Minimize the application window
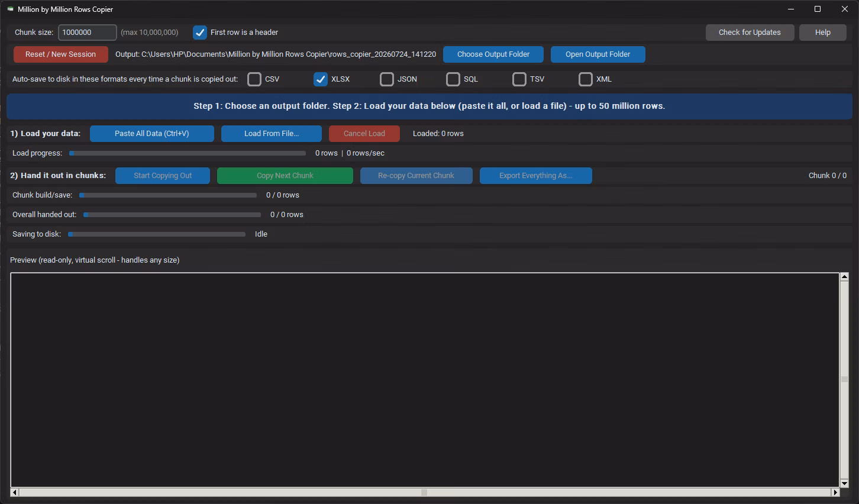 pyautogui.click(x=791, y=9)
